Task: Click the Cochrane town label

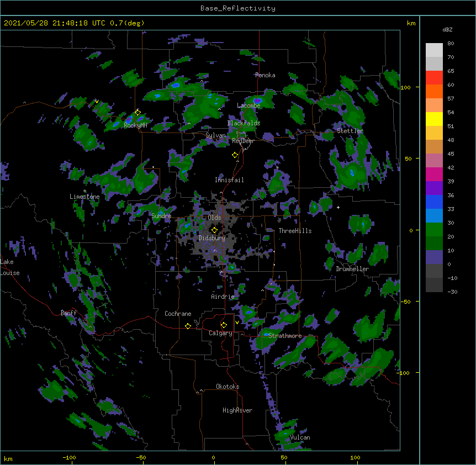Action: pyautogui.click(x=178, y=314)
